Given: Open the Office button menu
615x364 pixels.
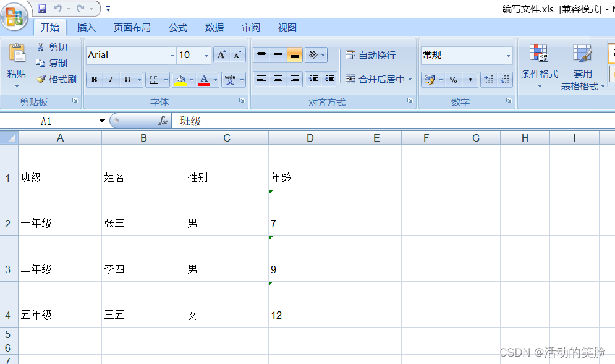Looking at the screenshot, I should [14, 17].
